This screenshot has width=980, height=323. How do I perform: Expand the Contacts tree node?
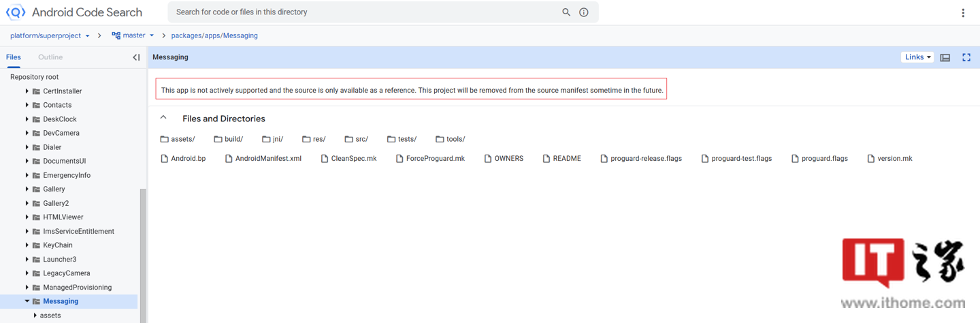coord(27,105)
